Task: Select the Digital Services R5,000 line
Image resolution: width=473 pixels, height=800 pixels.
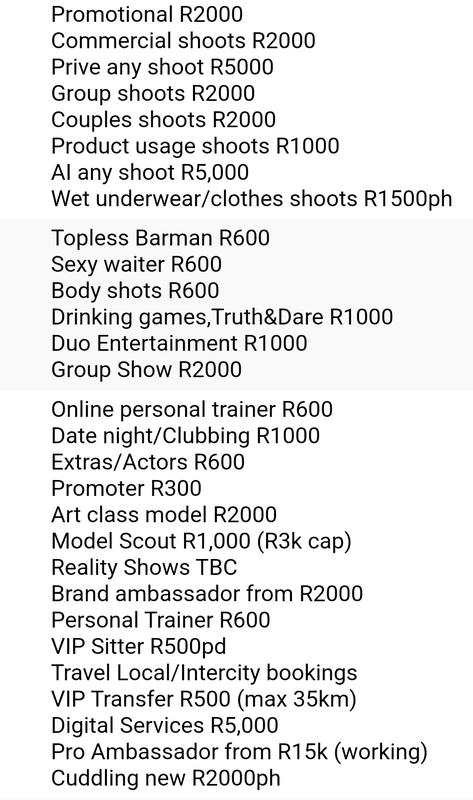Action: point(165,726)
